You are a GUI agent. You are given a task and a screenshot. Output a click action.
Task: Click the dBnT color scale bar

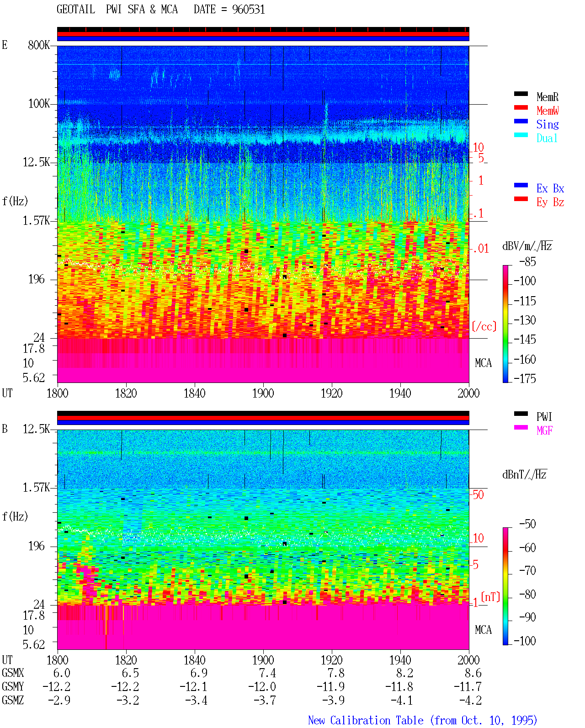[x=505, y=586]
